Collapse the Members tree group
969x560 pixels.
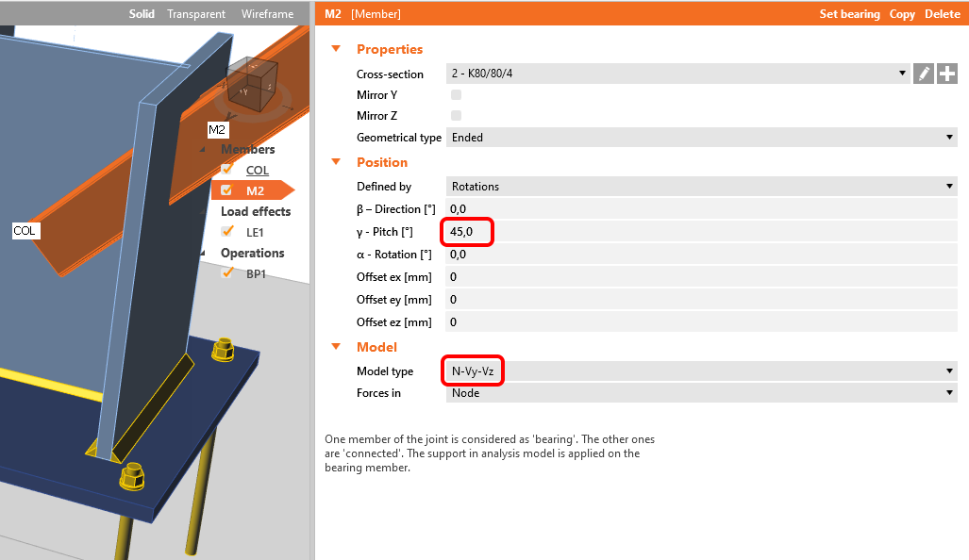(203, 150)
